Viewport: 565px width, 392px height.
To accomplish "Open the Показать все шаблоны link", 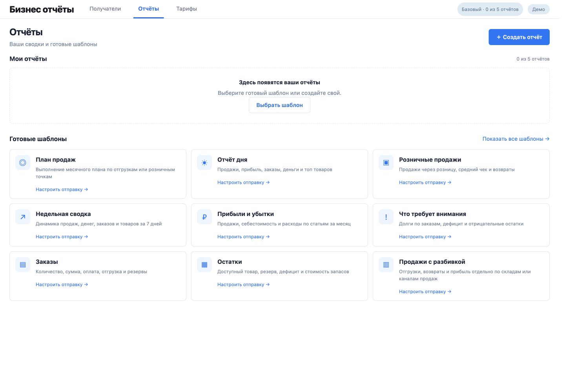I will point(516,139).
